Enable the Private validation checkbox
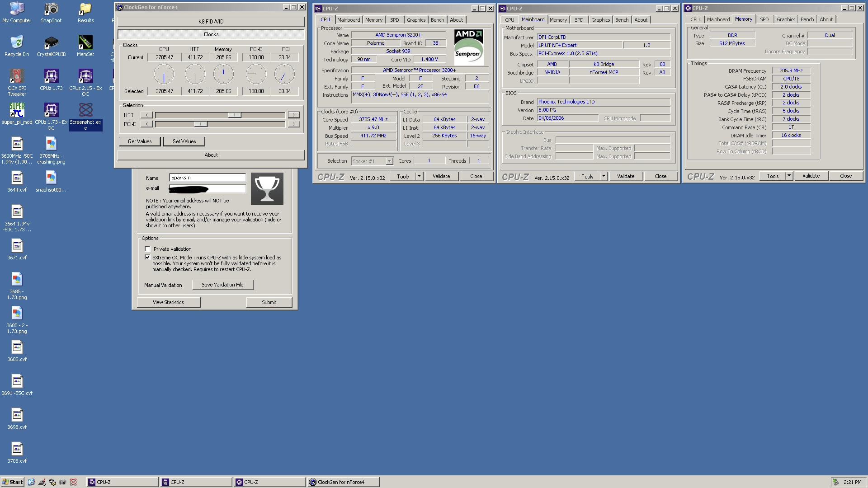Image resolution: width=868 pixels, height=488 pixels. pyautogui.click(x=147, y=249)
